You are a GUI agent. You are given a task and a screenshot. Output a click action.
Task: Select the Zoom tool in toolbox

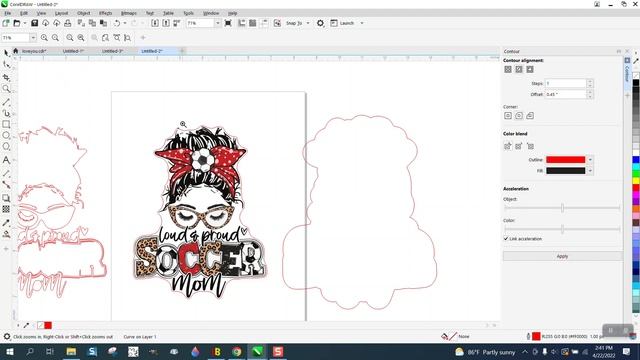click(x=6, y=89)
